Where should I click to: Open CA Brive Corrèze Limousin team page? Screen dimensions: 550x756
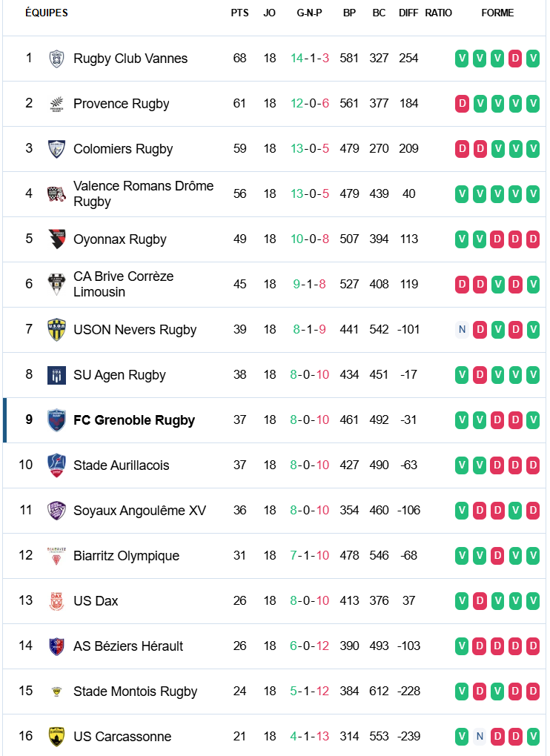(x=123, y=285)
